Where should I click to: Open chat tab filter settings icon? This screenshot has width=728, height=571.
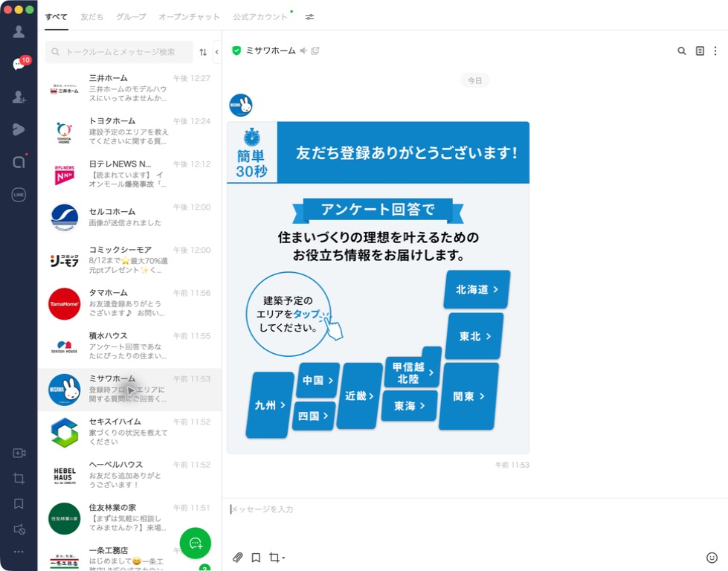[x=309, y=16]
